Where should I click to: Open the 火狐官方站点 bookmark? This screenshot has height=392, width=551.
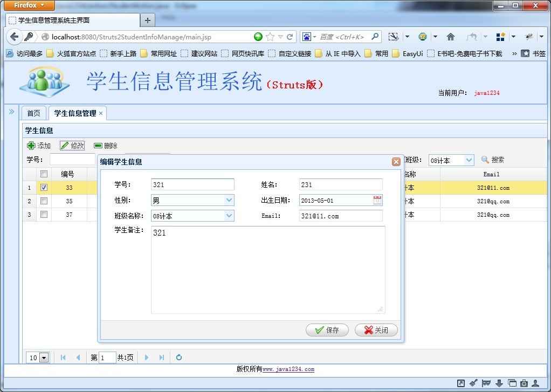pyautogui.click(x=71, y=53)
